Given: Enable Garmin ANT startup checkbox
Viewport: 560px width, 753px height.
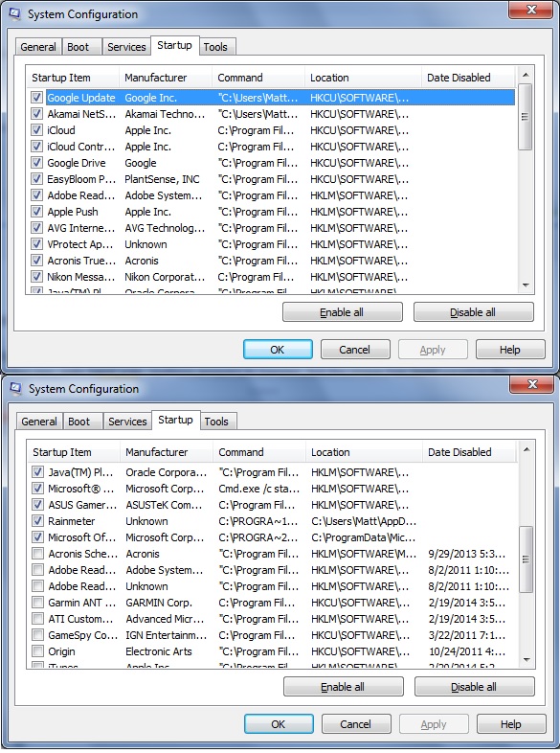Looking at the screenshot, I should (x=38, y=603).
